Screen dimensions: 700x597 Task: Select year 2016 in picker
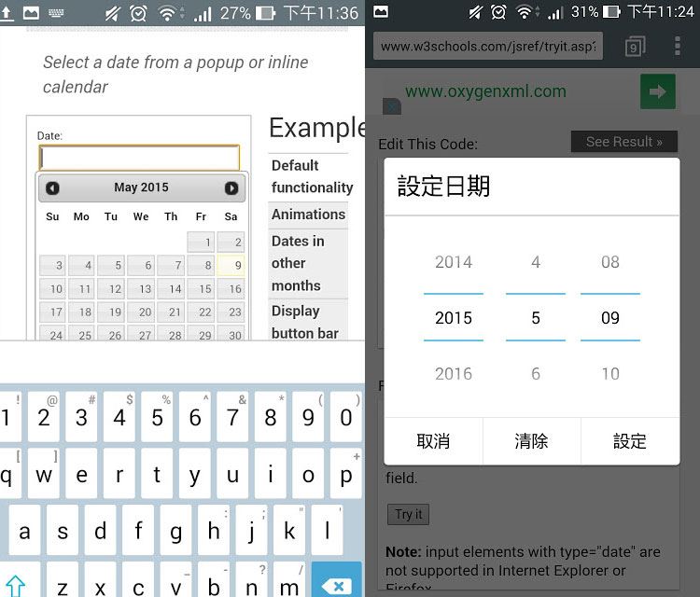[454, 373]
